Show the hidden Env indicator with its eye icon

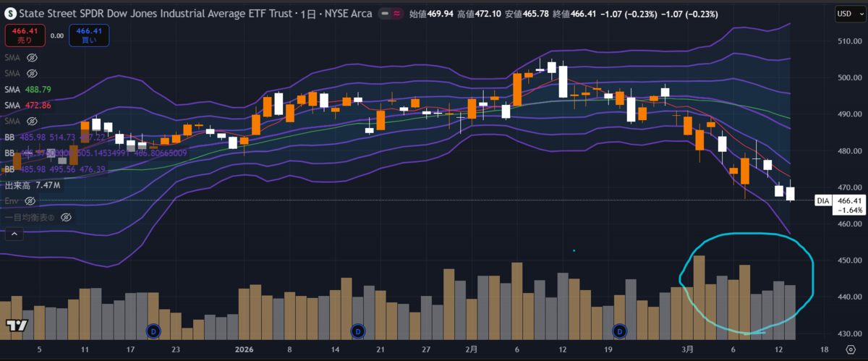(x=31, y=200)
